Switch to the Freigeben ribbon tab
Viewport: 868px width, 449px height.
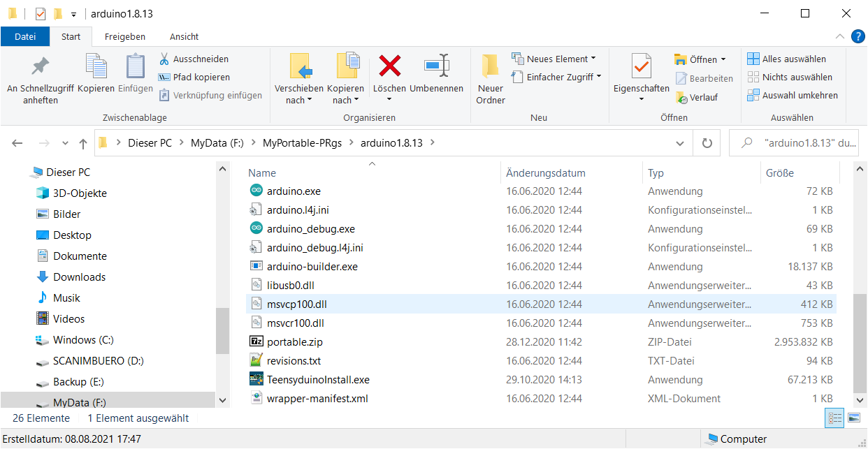(125, 36)
